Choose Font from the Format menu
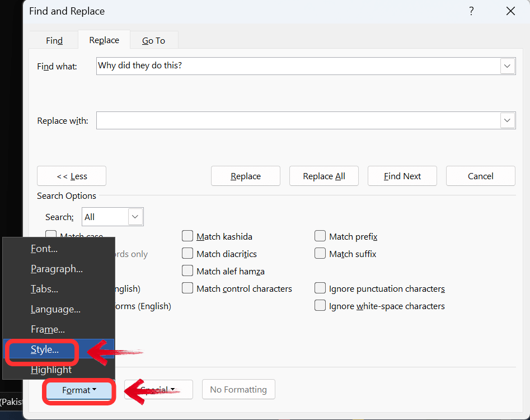530x420 pixels. coord(44,248)
